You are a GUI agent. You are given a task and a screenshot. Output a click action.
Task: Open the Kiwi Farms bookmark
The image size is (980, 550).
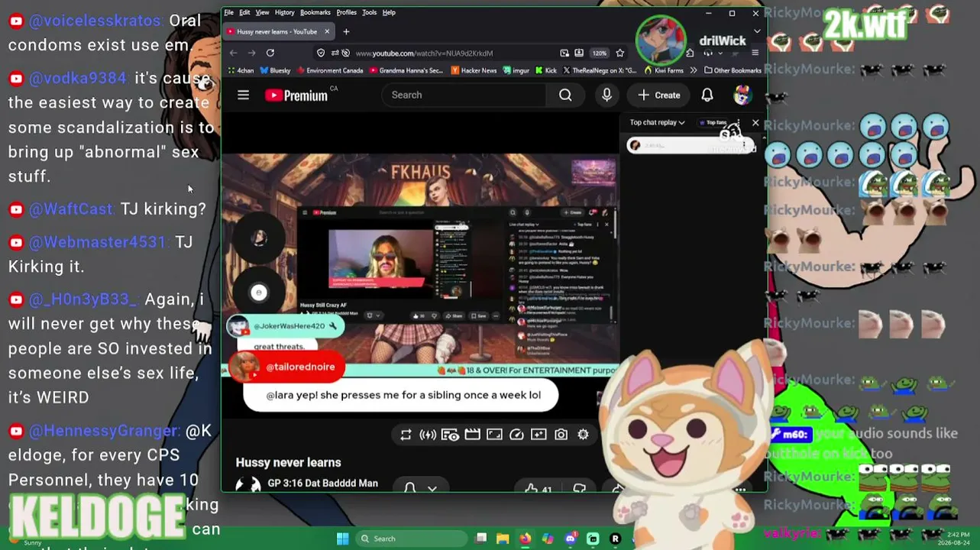click(665, 70)
